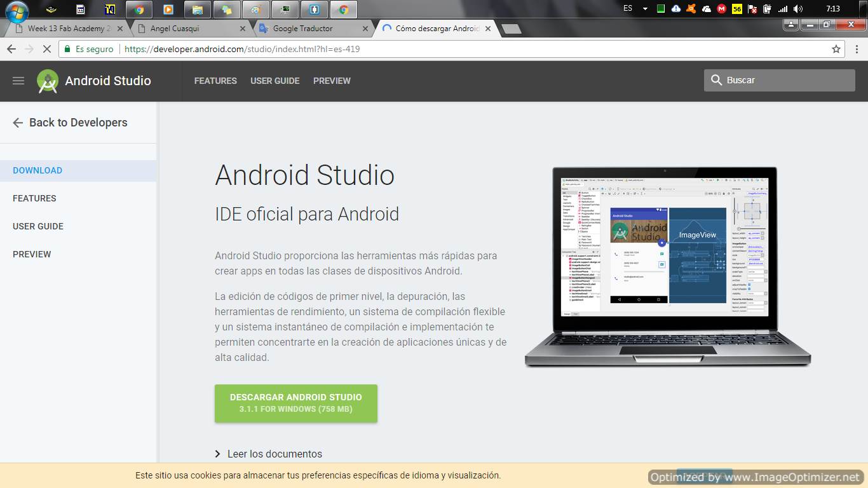This screenshot has width=868, height=488.
Task: Click the MEGA tray icon
Action: [x=721, y=9]
